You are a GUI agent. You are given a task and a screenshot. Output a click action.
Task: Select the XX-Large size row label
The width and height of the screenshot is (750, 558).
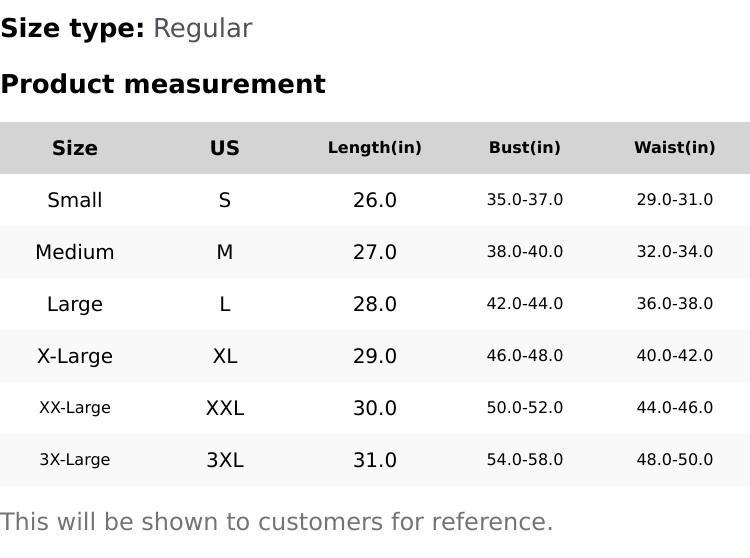point(75,408)
